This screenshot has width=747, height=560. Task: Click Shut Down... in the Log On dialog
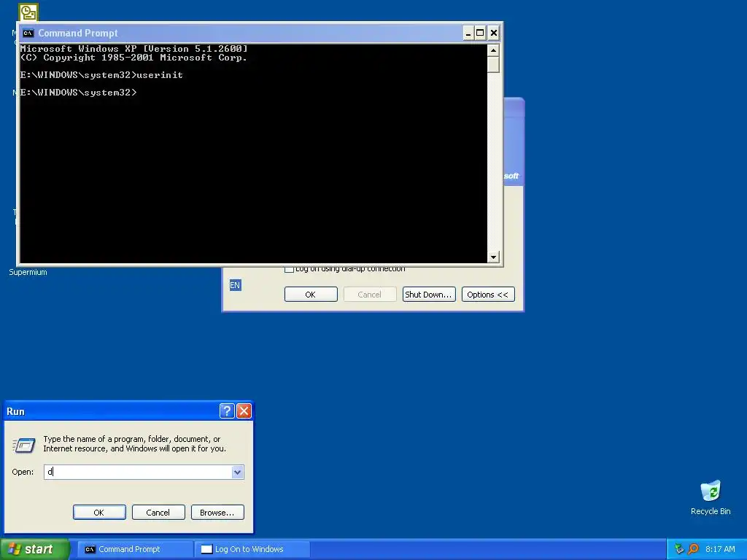tap(429, 295)
